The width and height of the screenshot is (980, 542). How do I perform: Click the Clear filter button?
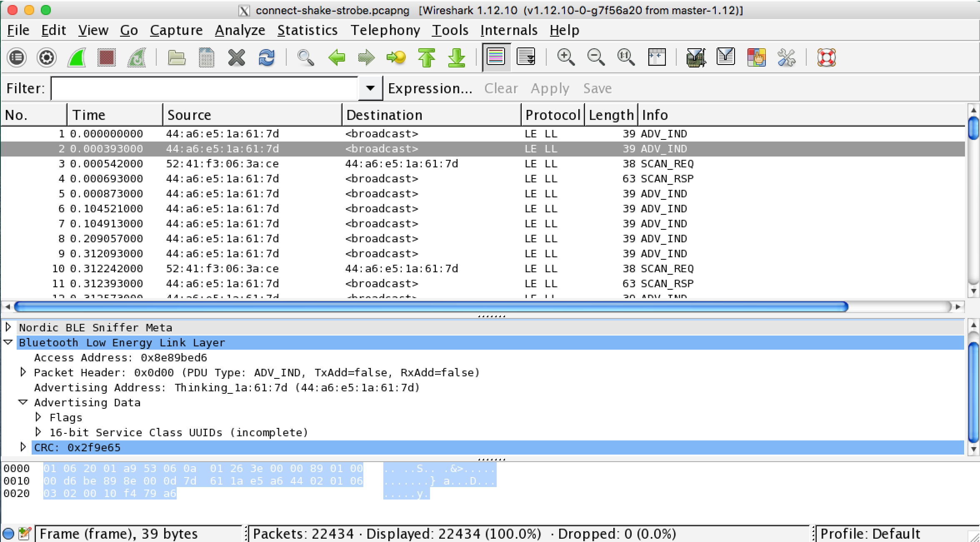(501, 88)
